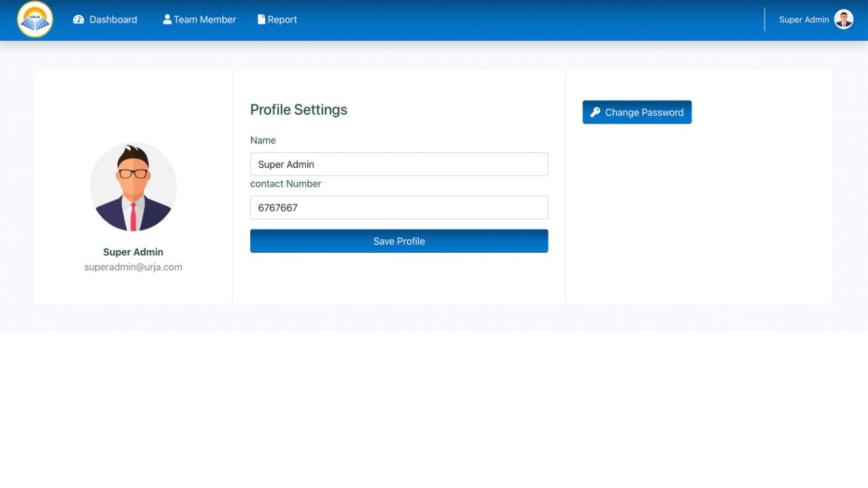Focus the contact Number input field
868x488 pixels.
tap(399, 207)
